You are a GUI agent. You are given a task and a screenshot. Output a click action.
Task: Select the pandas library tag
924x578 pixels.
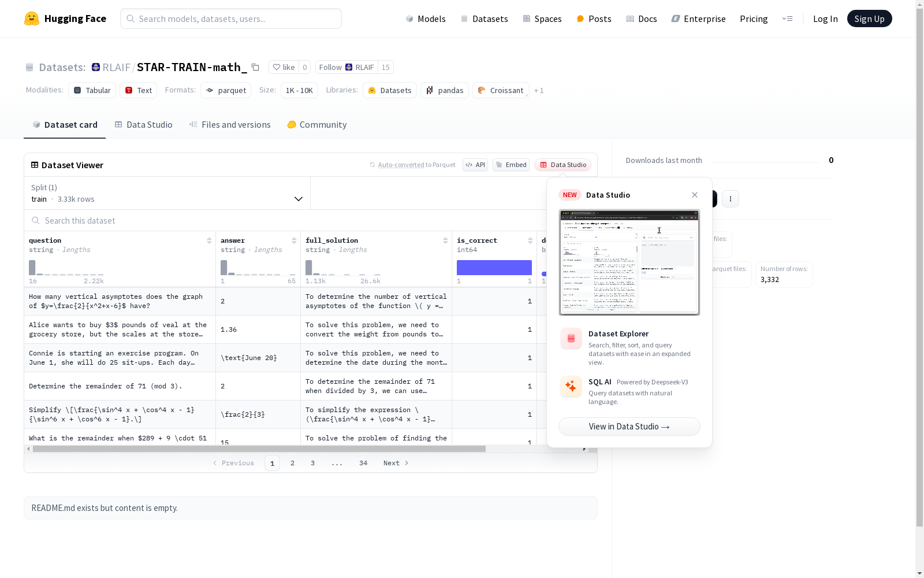[x=445, y=90]
